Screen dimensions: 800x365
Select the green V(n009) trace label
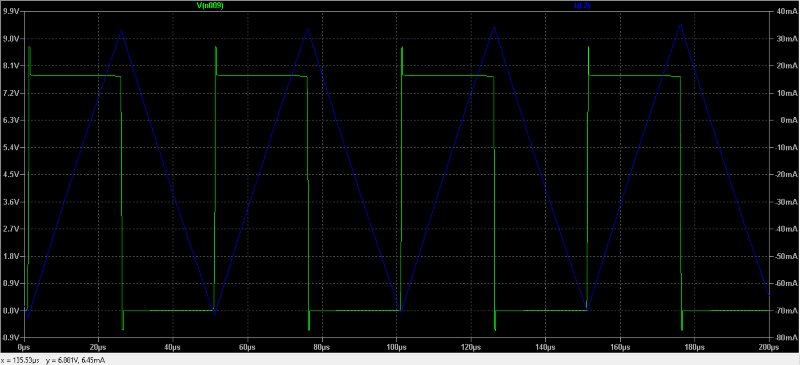[x=211, y=5]
